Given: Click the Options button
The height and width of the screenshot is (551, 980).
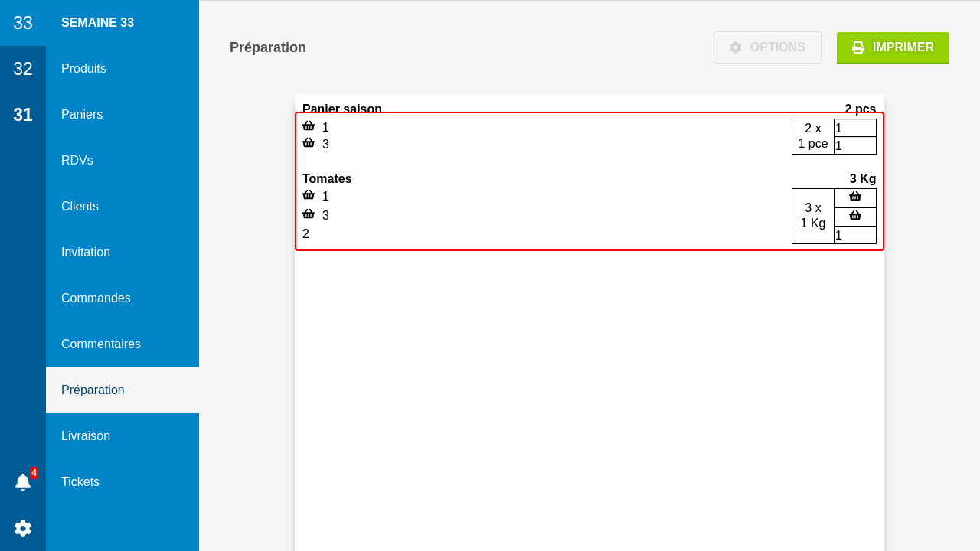Looking at the screenshot, I should [x=767, y=47].
